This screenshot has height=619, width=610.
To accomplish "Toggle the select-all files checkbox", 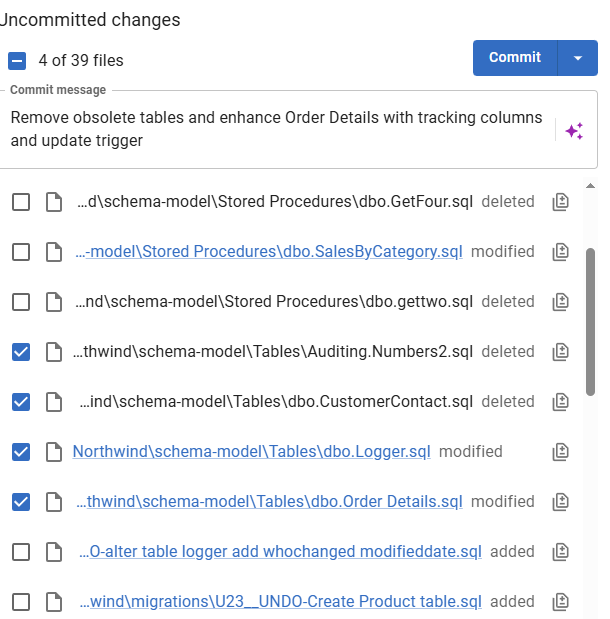I will (x=17, y=60).
